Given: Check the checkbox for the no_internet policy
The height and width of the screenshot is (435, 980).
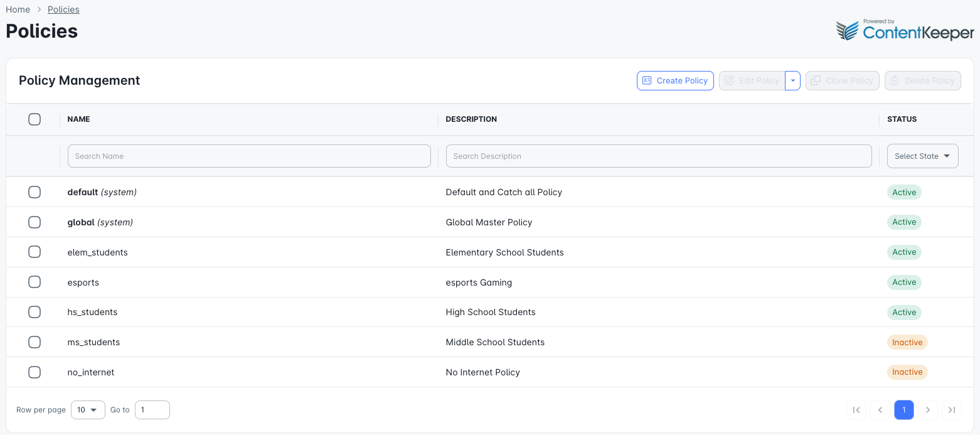Looking at the screenshot, I should 35,372.
